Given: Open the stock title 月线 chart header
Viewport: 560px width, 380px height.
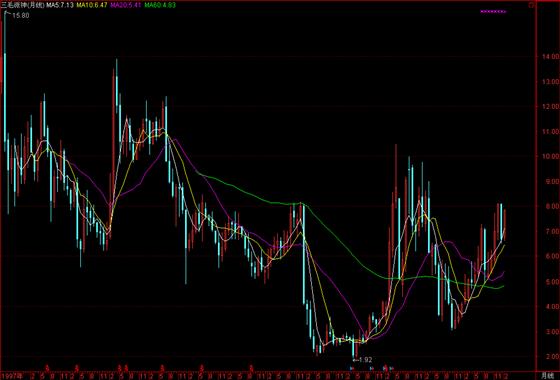Looking at the screenshot, I should [x=23, y=5].
